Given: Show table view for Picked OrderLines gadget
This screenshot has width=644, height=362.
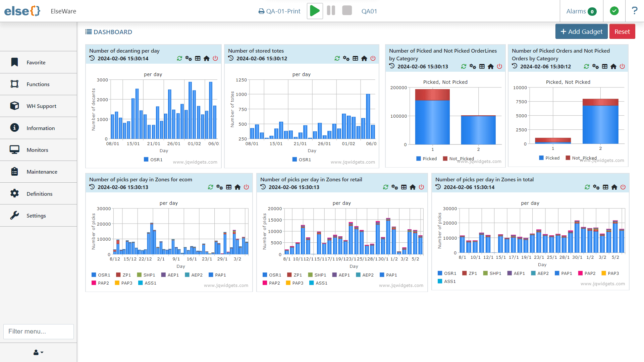Looking at the screenshot, I should (x=482, y=66).
